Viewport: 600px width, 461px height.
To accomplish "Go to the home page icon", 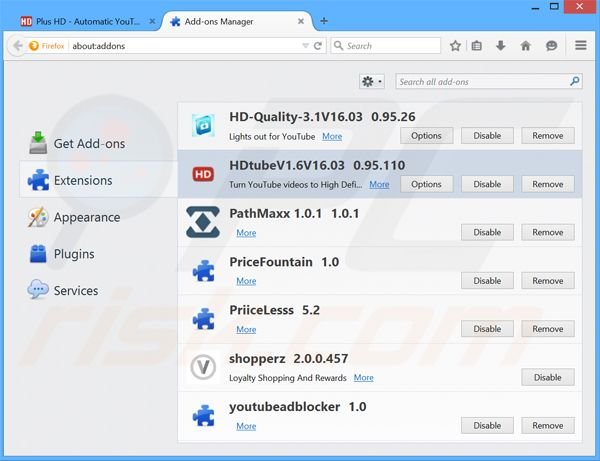I will point(525,46).
